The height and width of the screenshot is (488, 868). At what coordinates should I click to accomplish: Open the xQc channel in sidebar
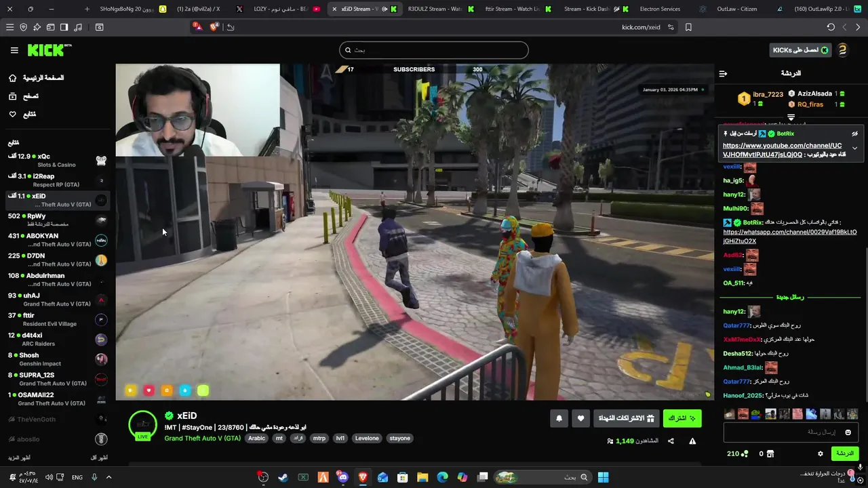click(x=57, y=161)
